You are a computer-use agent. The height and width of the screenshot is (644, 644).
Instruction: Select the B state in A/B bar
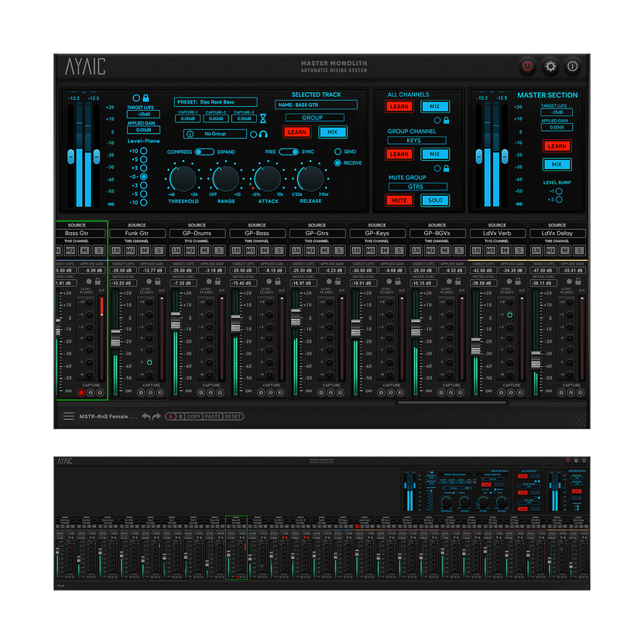click(180, 416)
